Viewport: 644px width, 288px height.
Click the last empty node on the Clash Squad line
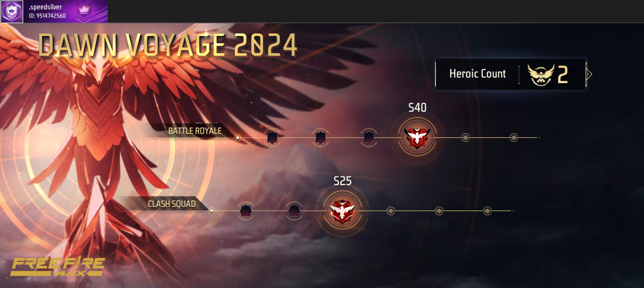487,211
